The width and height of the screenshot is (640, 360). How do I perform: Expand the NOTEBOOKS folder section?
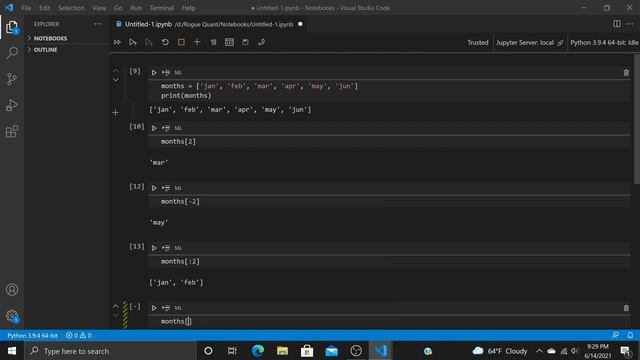[50, 38]
